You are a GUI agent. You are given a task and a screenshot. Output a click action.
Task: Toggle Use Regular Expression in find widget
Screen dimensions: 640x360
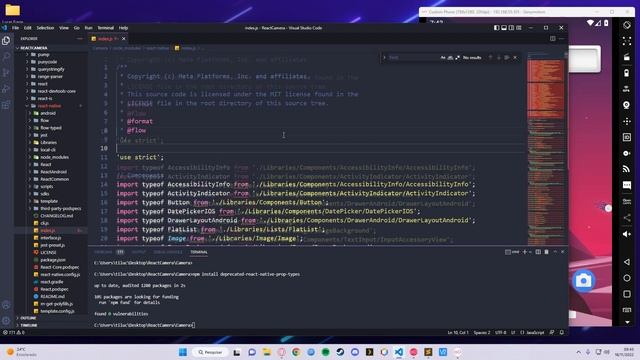(458, 58)
